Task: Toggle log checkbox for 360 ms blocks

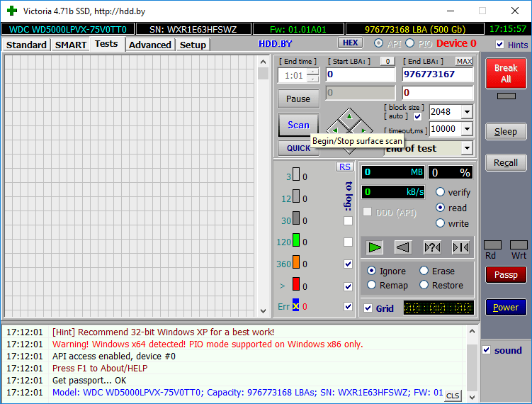Action: pyautogui.click(x=348, y=264)
